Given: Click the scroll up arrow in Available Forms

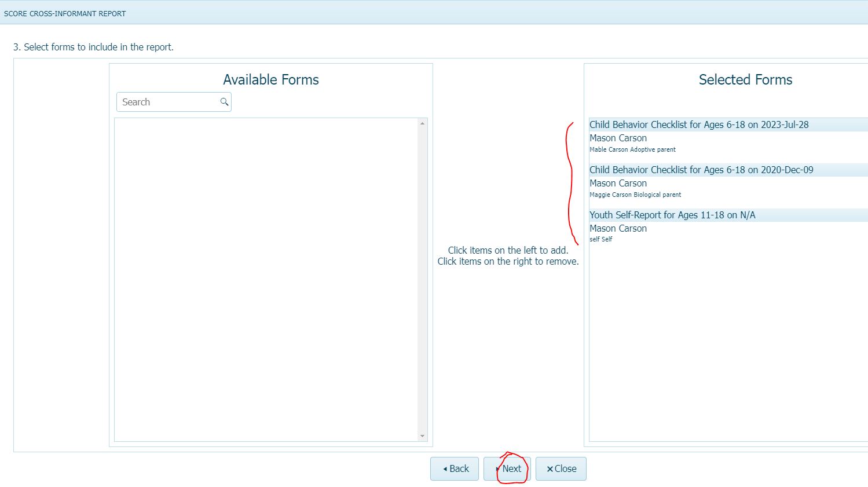Looking at the screenshot, I should pos(422,123).
